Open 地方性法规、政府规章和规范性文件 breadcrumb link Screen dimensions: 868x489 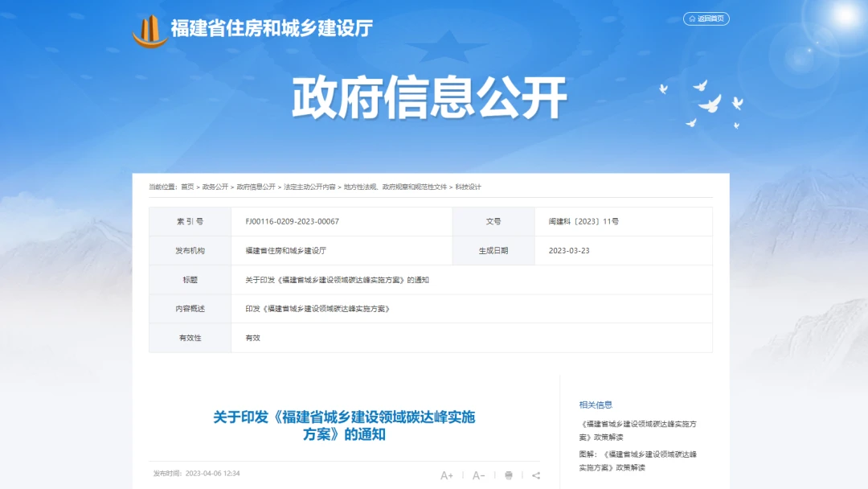(395, 187)
